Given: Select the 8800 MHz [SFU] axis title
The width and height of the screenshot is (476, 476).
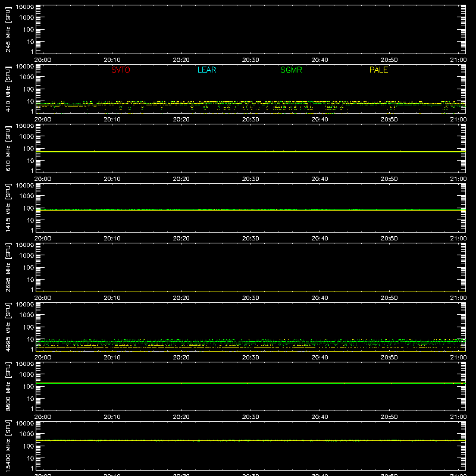Looking at the screenshot, I should click(8, 386).
